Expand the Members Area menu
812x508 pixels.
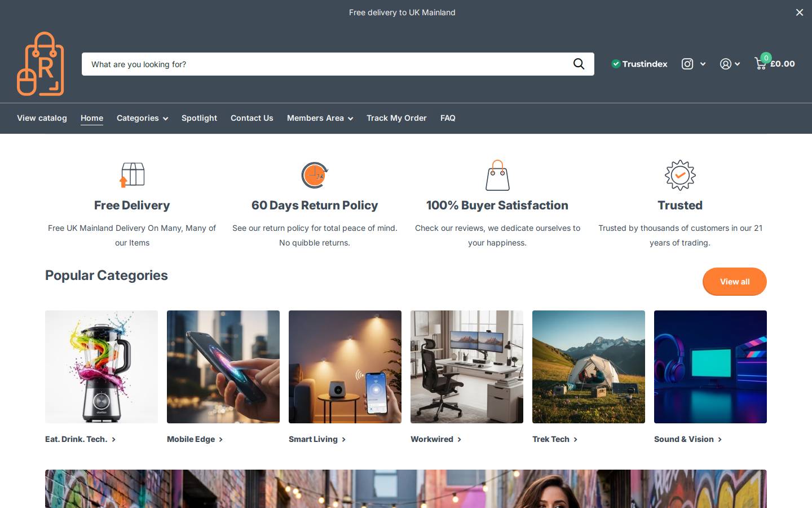pos(320,118)
